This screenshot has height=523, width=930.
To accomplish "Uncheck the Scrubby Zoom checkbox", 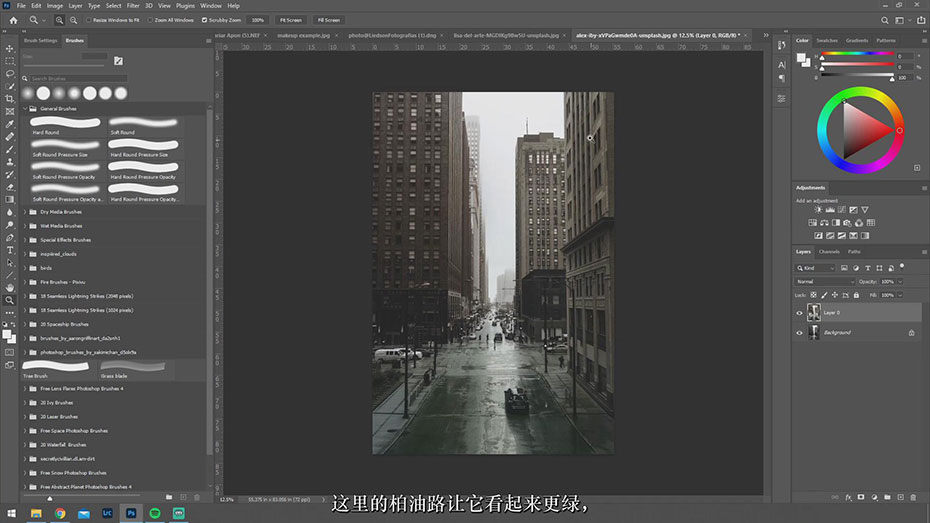I will click(204, 20).
